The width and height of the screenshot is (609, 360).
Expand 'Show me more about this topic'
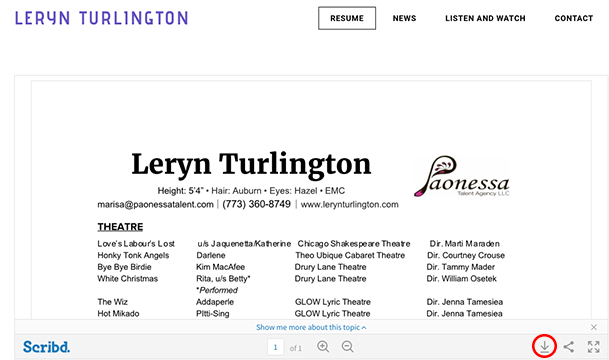pyautogui.click(x=311, y=327)
